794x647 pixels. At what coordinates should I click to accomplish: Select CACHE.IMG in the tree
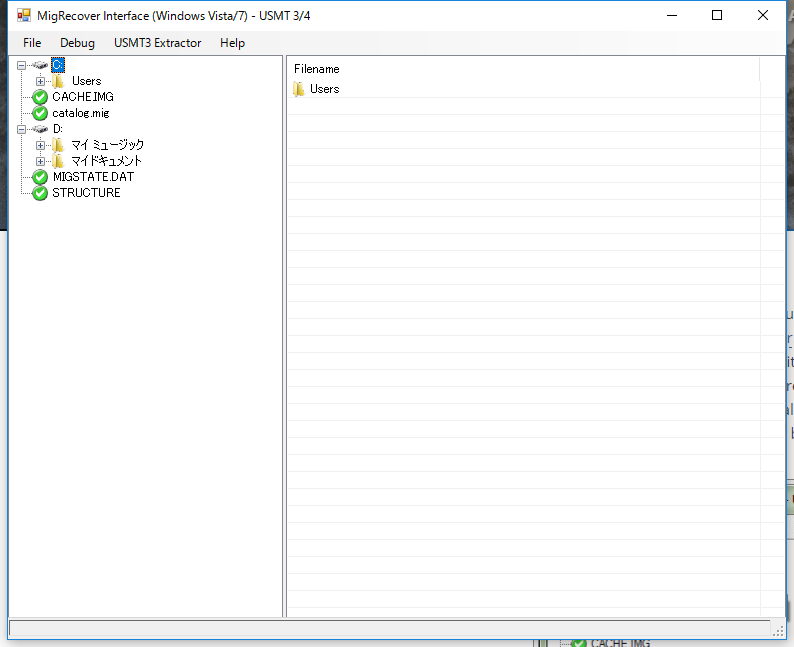pos(83,97)
